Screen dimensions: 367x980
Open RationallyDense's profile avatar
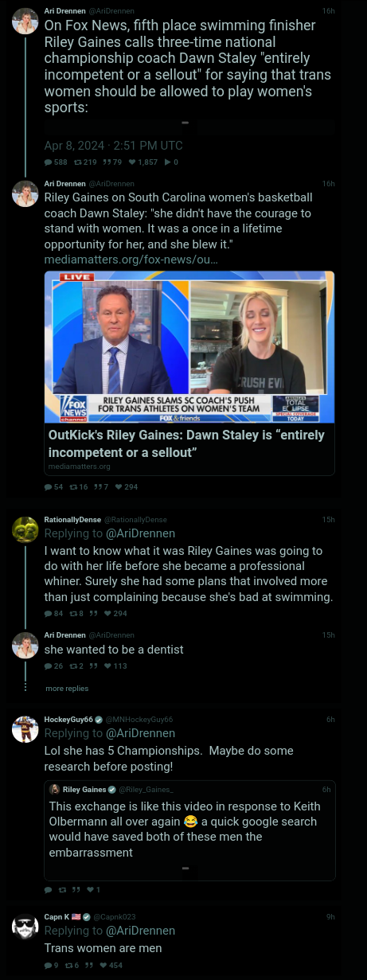click(25, 529)
